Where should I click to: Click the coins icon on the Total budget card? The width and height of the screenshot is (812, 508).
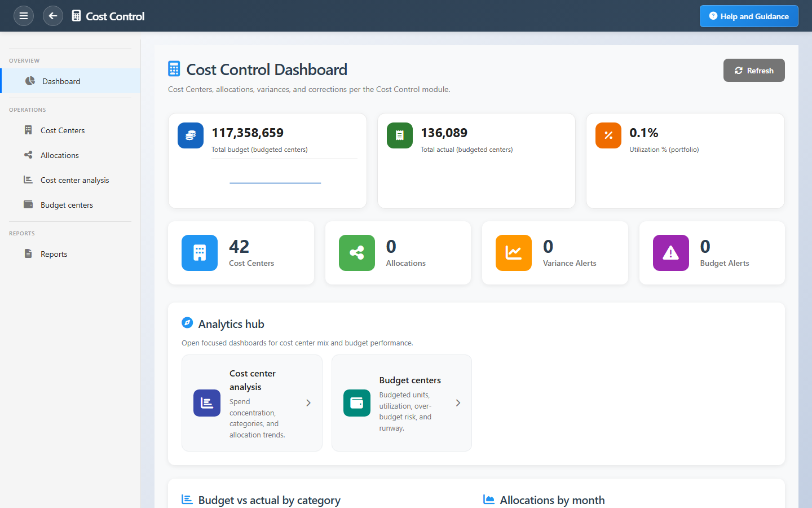[x=191, y=135]
